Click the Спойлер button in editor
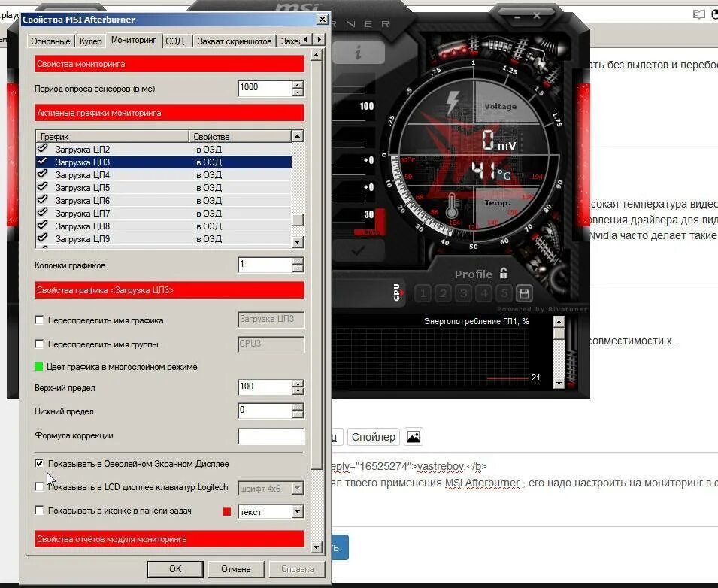 (373, 436)
